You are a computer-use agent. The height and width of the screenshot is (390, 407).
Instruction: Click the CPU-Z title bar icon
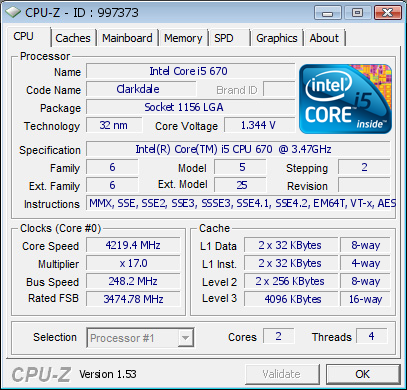(x=14, y=12)
